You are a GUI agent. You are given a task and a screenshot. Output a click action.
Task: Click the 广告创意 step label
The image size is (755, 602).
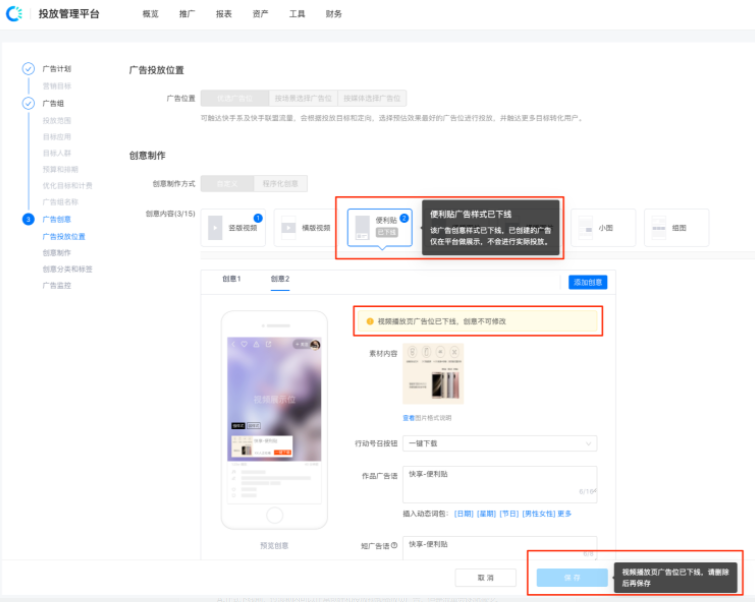[57, 219]
